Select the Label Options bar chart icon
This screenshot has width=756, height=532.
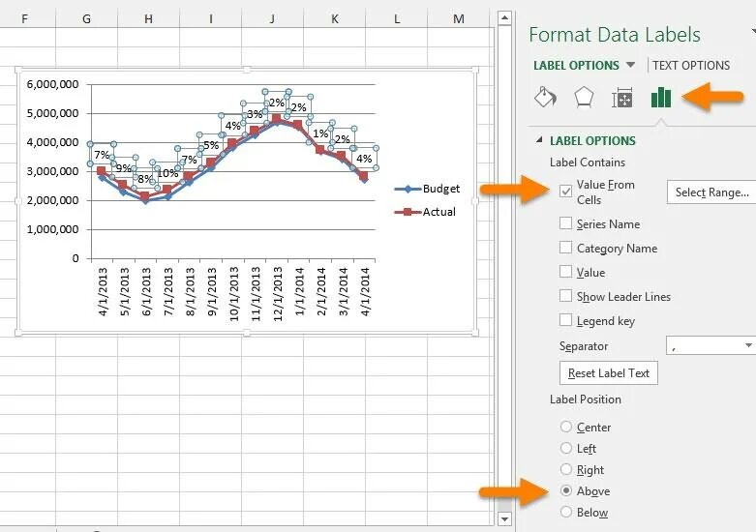661,98
